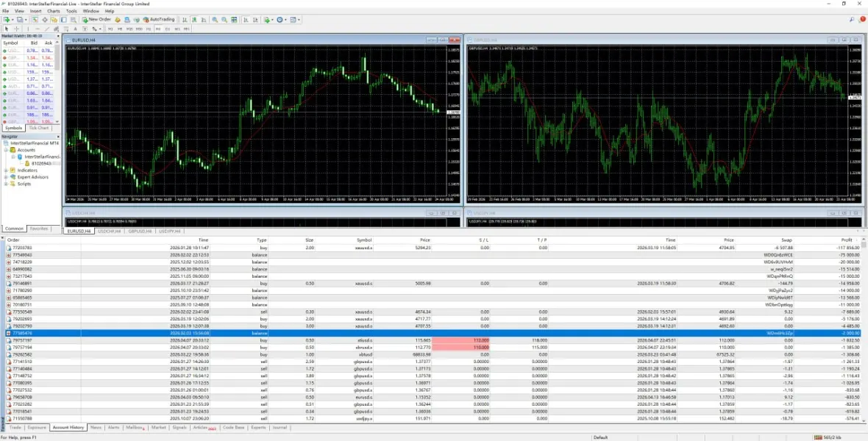
Task: Open the Charts menu
Action: click(x=54, y=11)
